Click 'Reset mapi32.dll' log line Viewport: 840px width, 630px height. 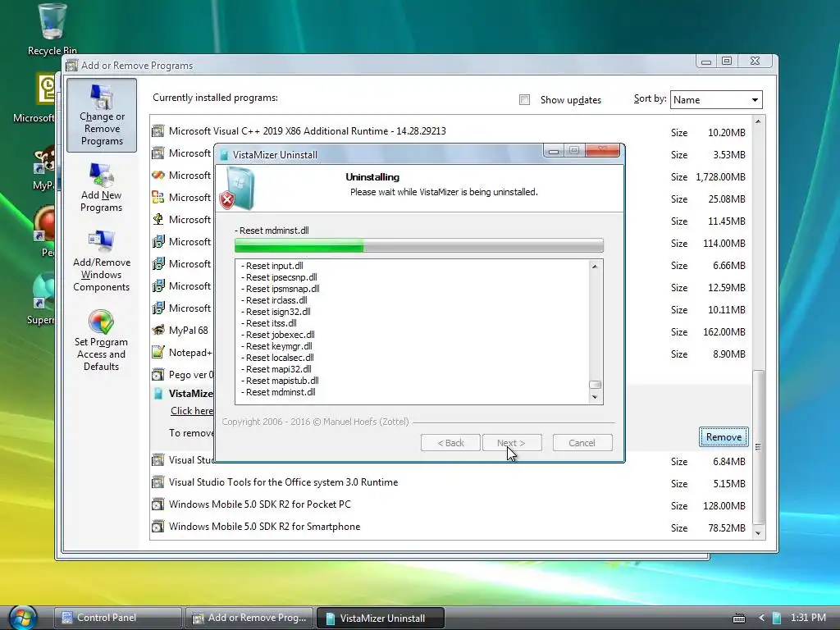pyautogui.click(x=276, y=369)
